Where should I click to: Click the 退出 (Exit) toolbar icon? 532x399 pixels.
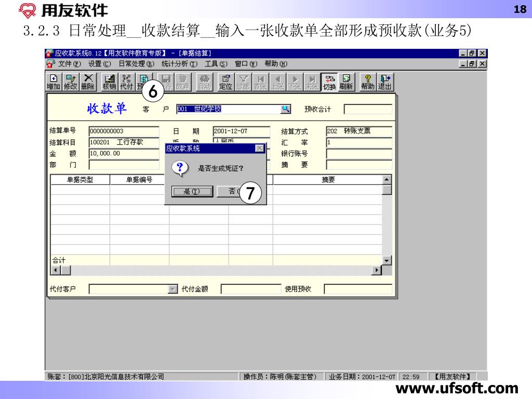point(385,82)
